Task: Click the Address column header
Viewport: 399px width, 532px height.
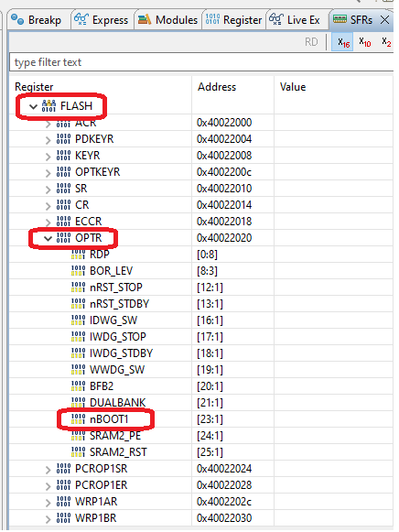Action: pos(217,87)
